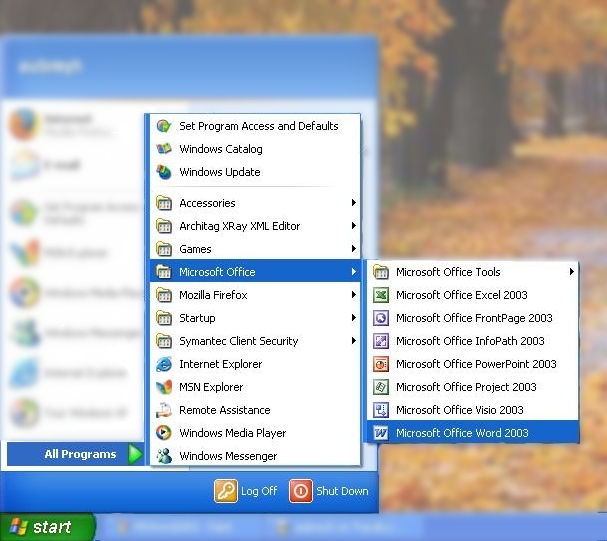607x541 pixels.
Task: Select Microsoft Office Visio 2003
Action: coord(473,410)
